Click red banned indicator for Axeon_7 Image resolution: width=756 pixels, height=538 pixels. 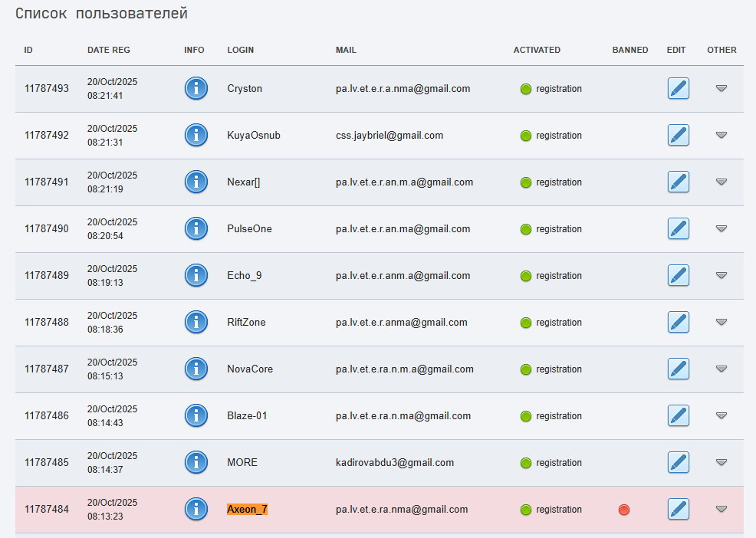click(624, 510)
